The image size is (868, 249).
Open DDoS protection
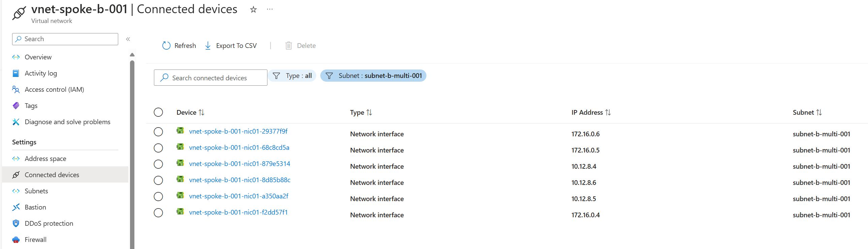(x=65, y=223)
